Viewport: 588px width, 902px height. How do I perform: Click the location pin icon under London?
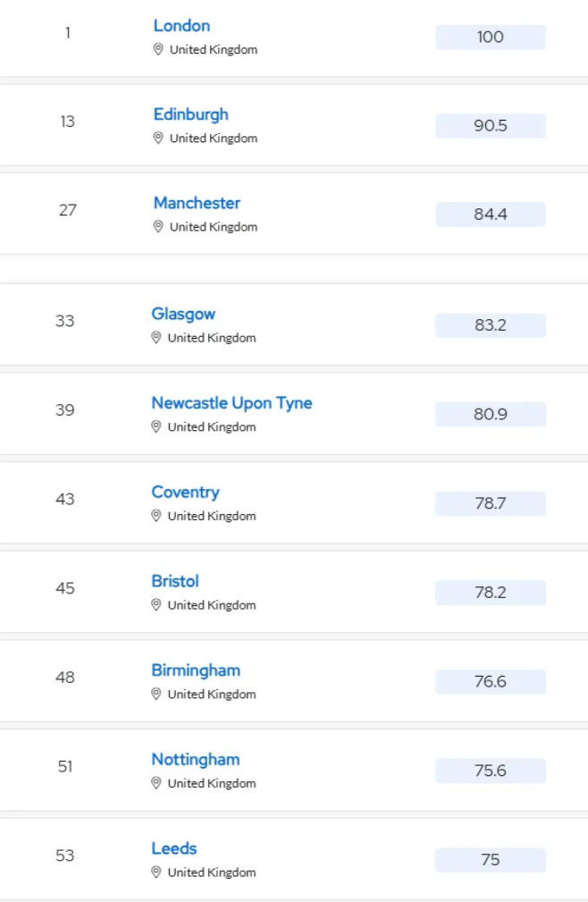click(x=158, y=49)
